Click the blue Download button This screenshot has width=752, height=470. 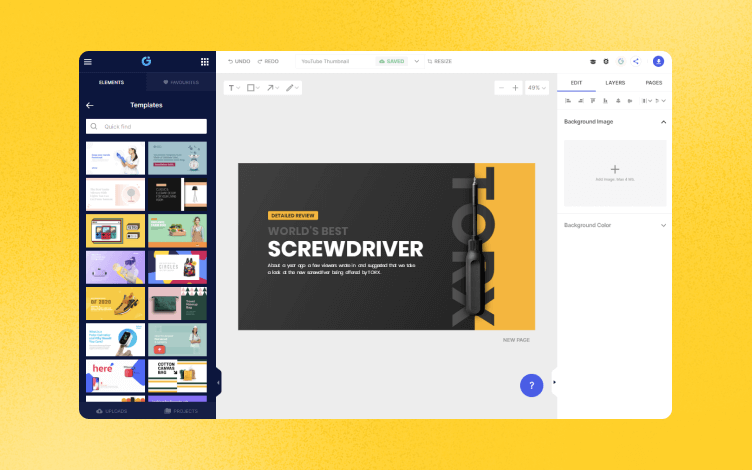(x=658, y=61)
